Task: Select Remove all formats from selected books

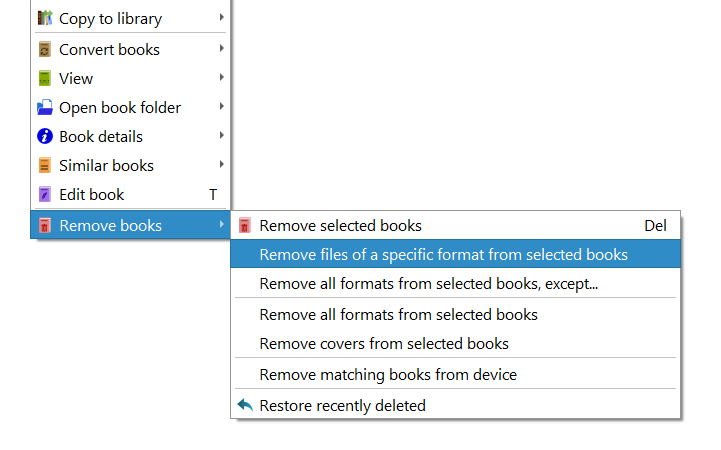Action: [398, 314]
